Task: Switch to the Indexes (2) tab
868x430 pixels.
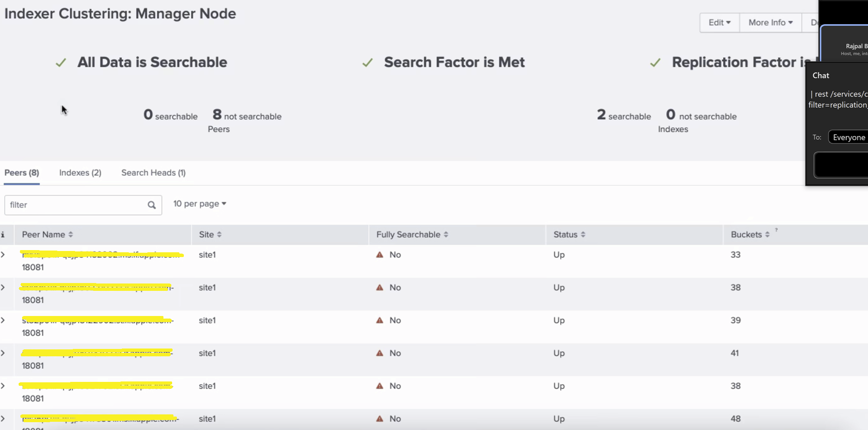Action: click(x=80, y=173)
